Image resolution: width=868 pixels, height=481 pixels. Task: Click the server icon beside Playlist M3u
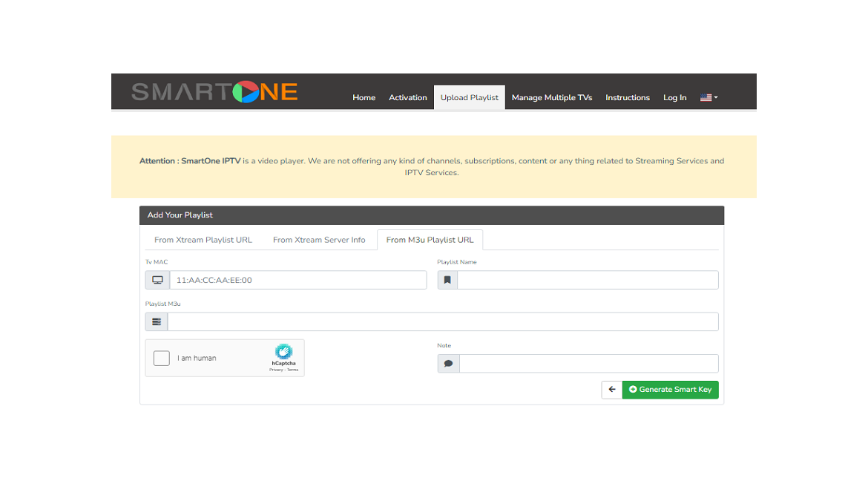point(157,321)
